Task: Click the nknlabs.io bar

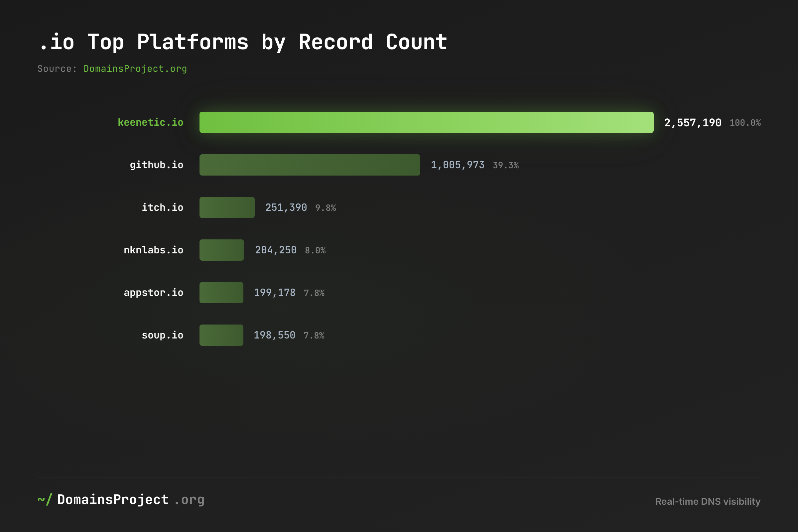Action: [221, 250]
